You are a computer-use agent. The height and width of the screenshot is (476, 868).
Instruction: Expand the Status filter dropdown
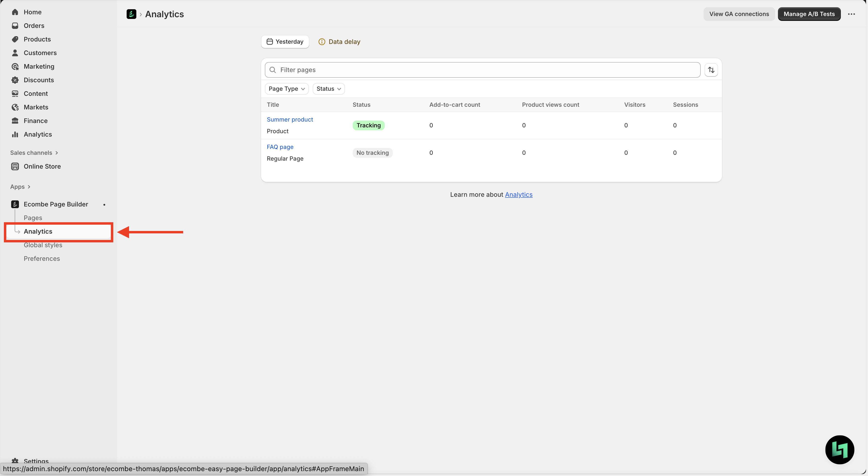328,89
